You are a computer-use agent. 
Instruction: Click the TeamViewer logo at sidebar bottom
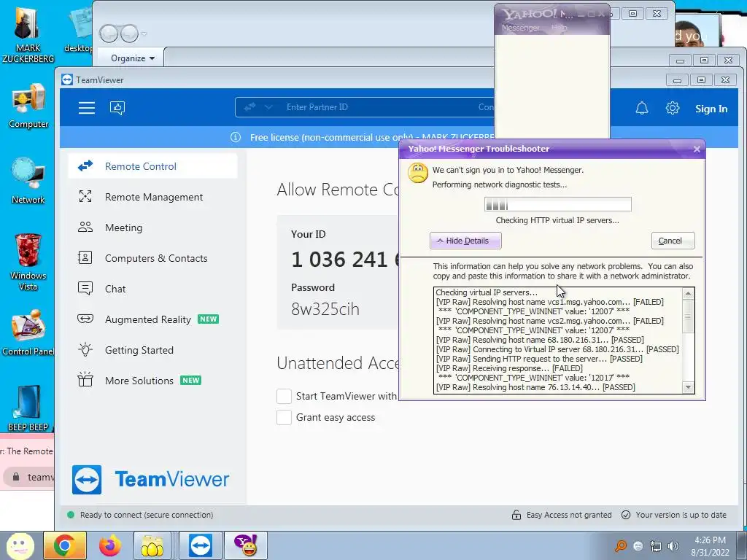tap(150, 480)
